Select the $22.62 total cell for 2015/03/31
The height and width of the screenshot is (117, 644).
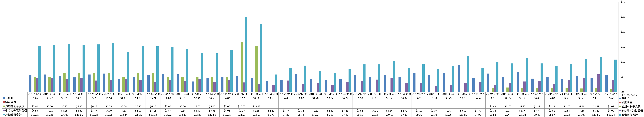[x=256, y=114]
